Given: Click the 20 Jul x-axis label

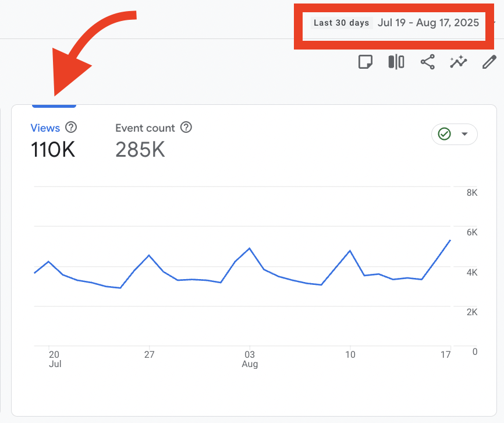Looking at the screenshot, I should pos(55,359).
